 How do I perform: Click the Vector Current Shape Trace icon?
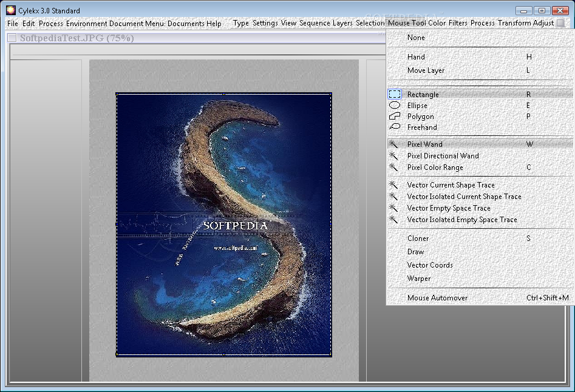click(x=393, y=184)
